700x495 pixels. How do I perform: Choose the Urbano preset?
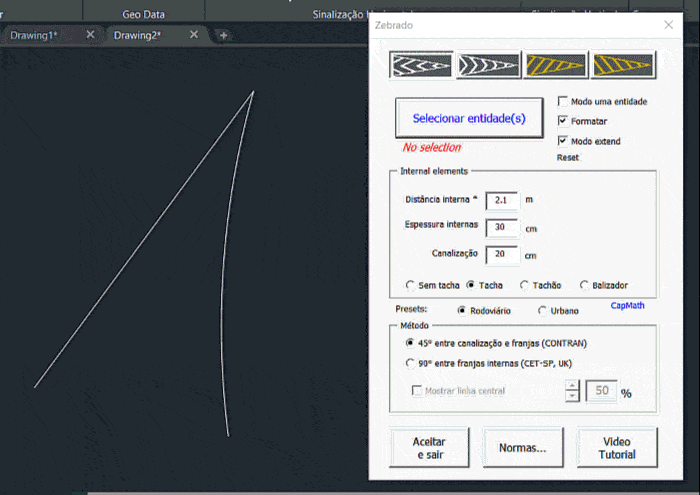[x=543, y=310]
